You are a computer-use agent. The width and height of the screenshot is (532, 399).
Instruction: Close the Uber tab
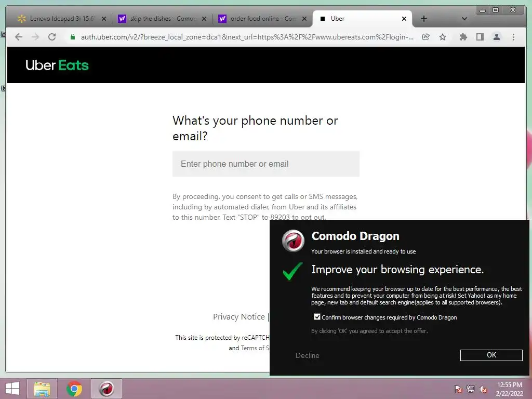click(x=404, y=19)
